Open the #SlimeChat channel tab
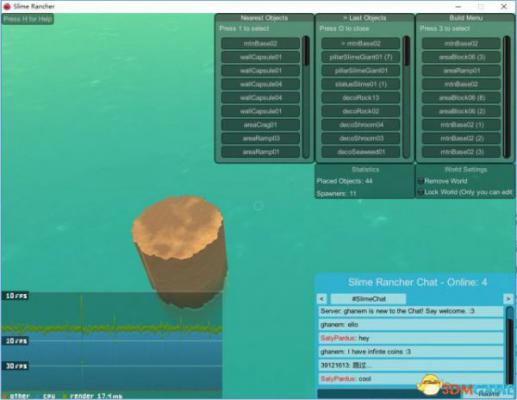This screenshot has width=517, height=400. [x=368, y=299]
